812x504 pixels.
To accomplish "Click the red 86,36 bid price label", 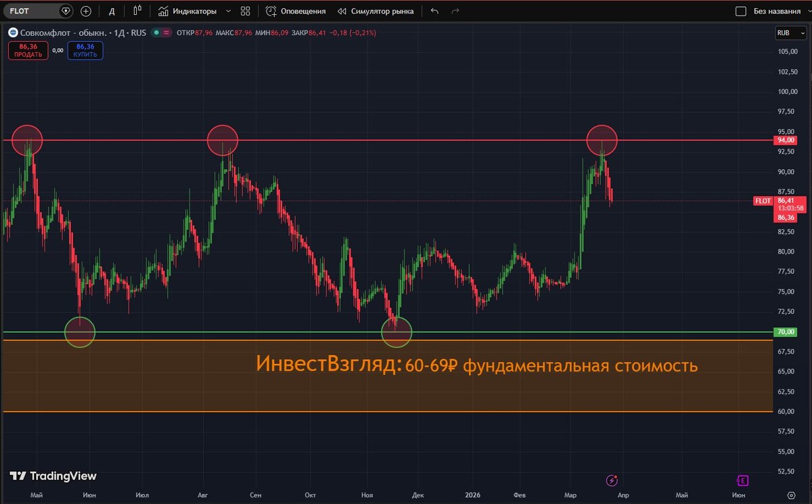I will [786, 217].
